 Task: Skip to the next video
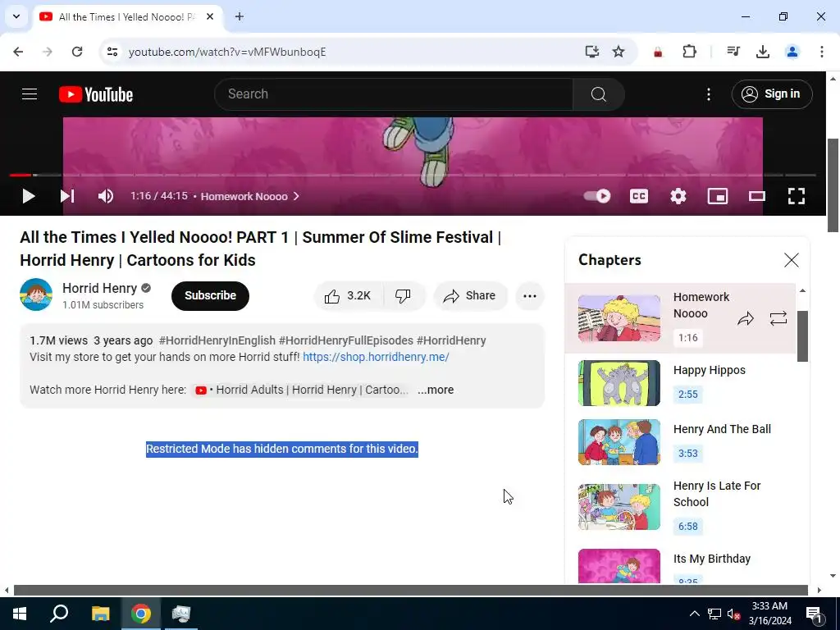click(67, 196)
